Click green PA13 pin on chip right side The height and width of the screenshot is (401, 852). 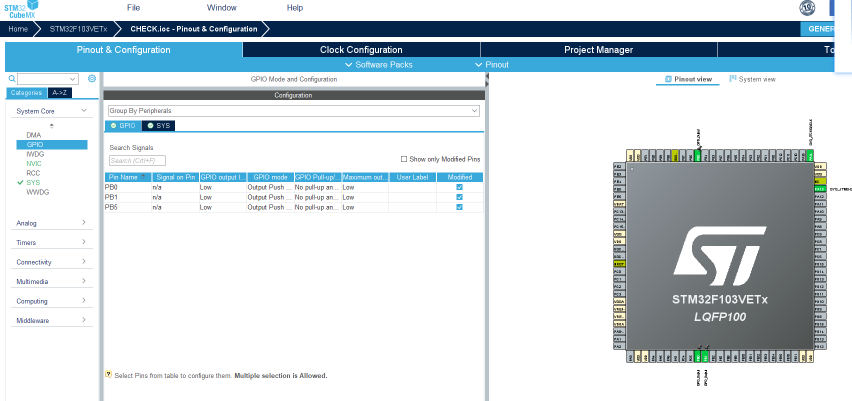click(820, 189)
